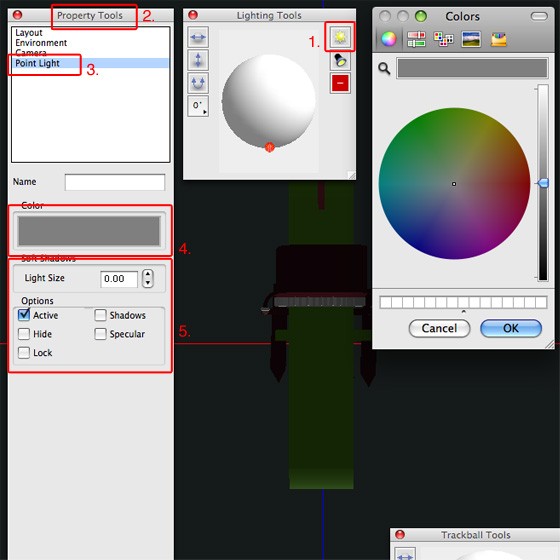This screenshot has height=560, width=560.
Task: Select the horizontal move arrows in Lighting Tools
Action: click(x=198, y=37)
